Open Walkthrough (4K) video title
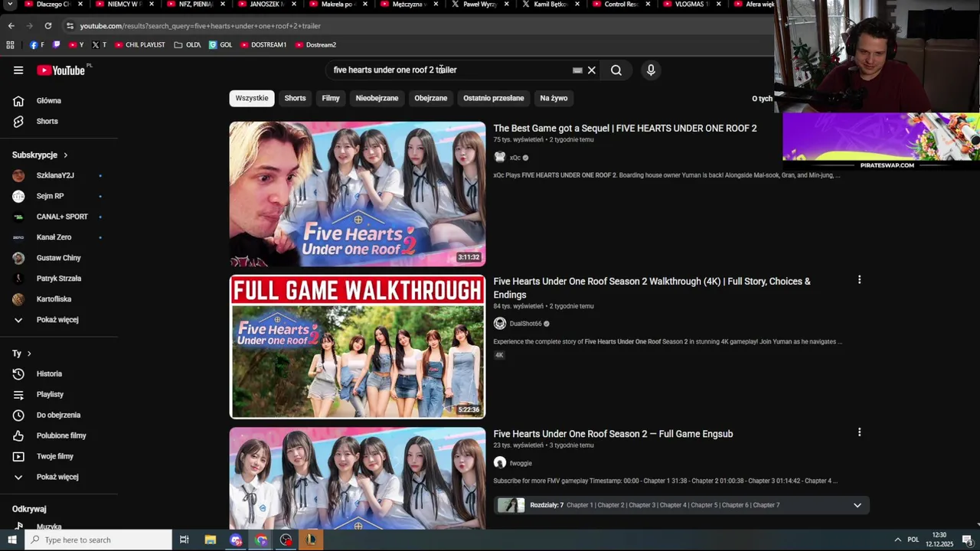This screenshot has width=980, height=551. 652,289
